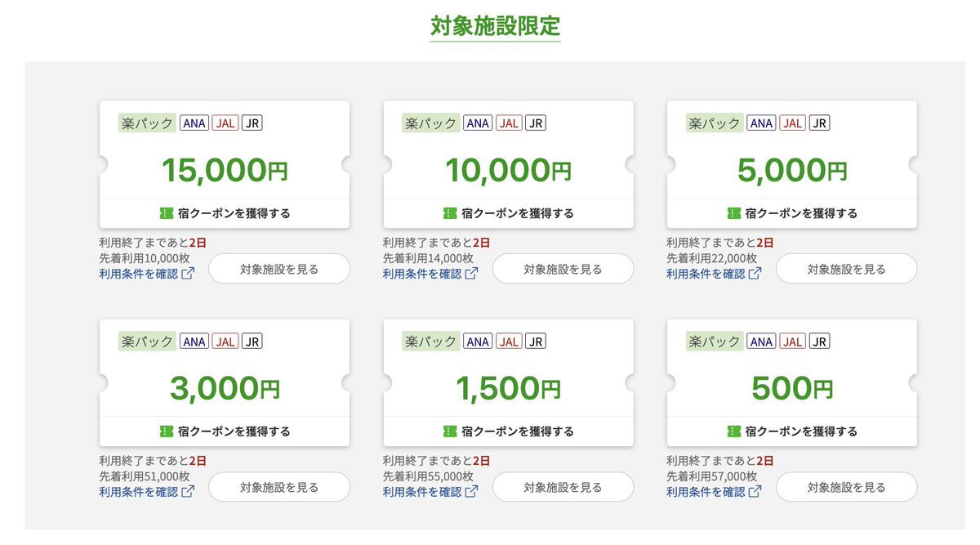The image size is (980, 545).
Task: Open 対象施設を見る for 10,000円 coupon
Action: (x=563, y=269)
